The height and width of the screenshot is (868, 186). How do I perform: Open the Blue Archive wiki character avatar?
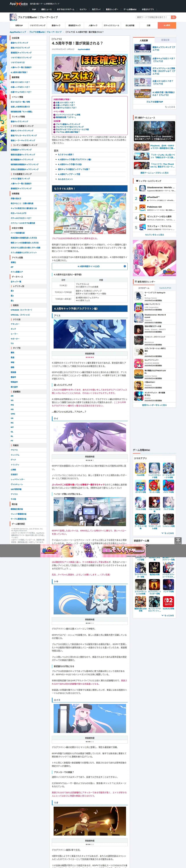13,17
